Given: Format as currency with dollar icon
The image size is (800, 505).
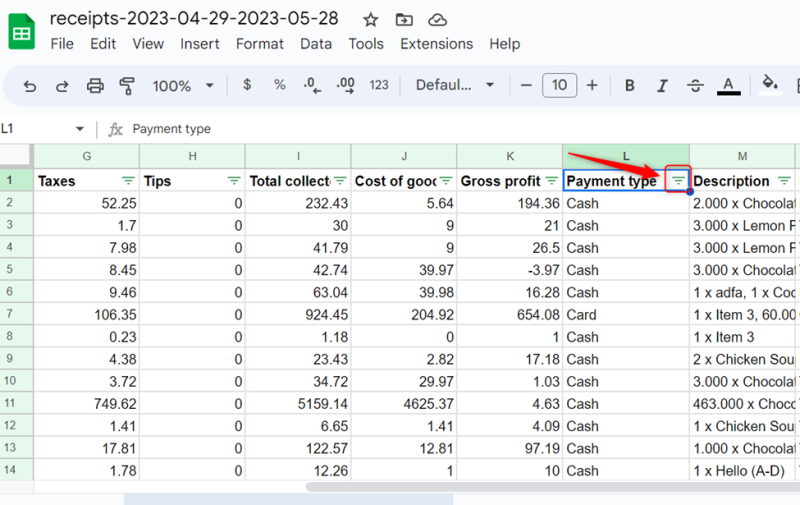Looking at the screenshot, I should click(x=247, y=85).
